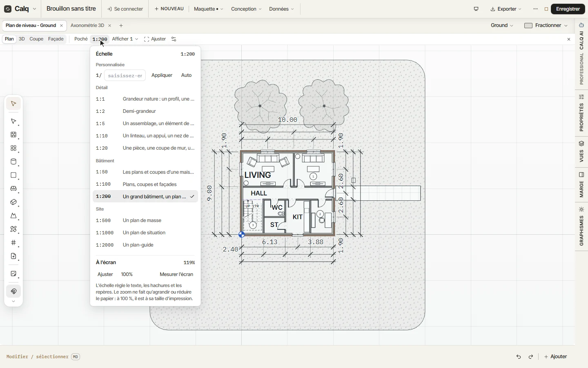Pick the 3D box object tool
This screenshot has height=368, width=588.
pyautogui.click(x=13, y=202)
